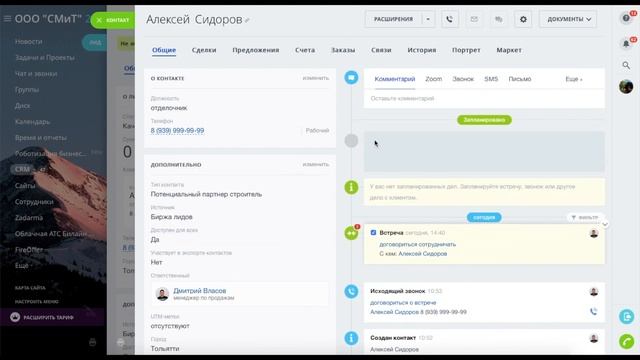Open CRM in left sidebar

[x=22, y=169]
